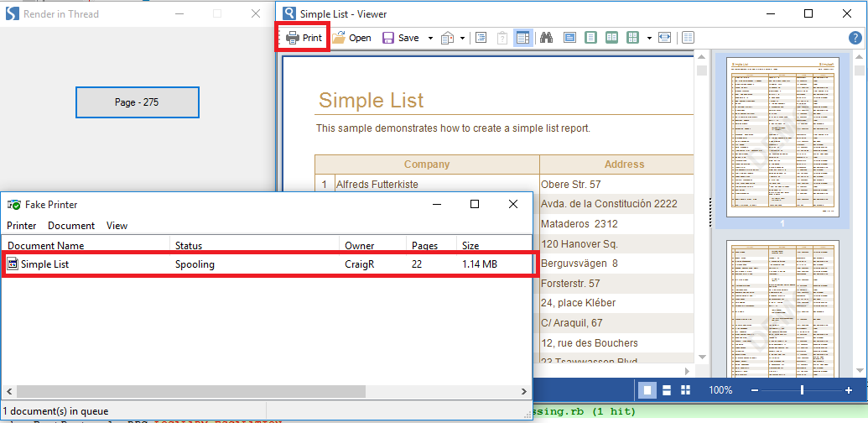The height and width of the screenshot is (423, 868).
Task: Click thumbnail panel scrollbar up arrow
Action: click(x=860, y=57)
